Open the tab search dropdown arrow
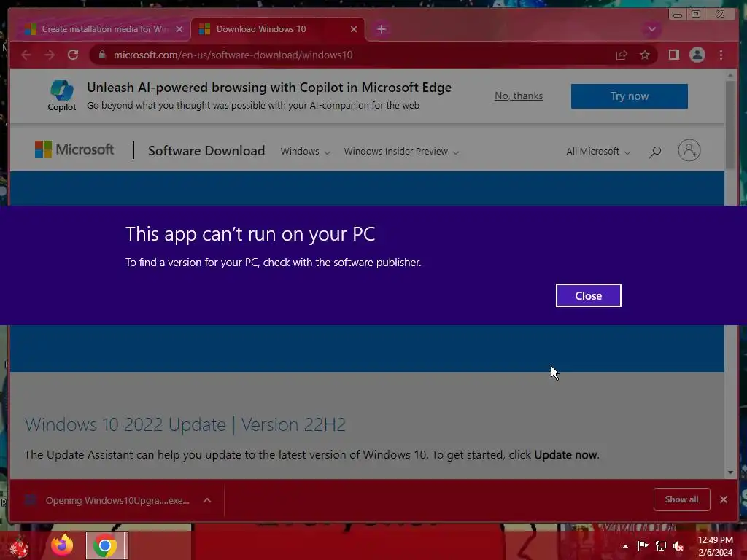 [651, 29]
